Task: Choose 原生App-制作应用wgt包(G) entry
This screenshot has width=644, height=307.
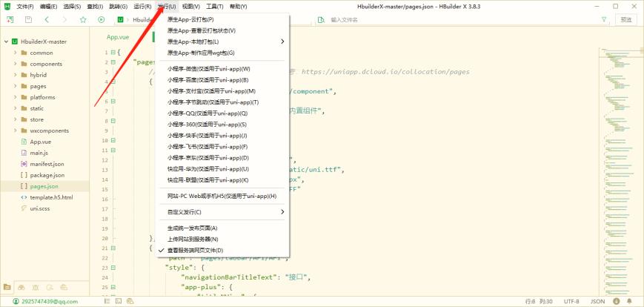Action: tap(222, 53)
